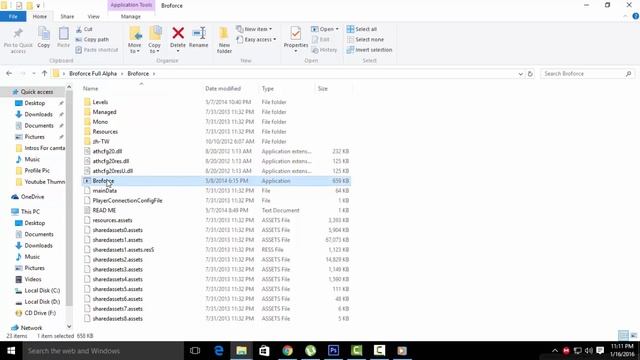The width and height of the screenshot is (640, 360).
Task: Click Invert selection in the ribbon
Action: [369, 50]
